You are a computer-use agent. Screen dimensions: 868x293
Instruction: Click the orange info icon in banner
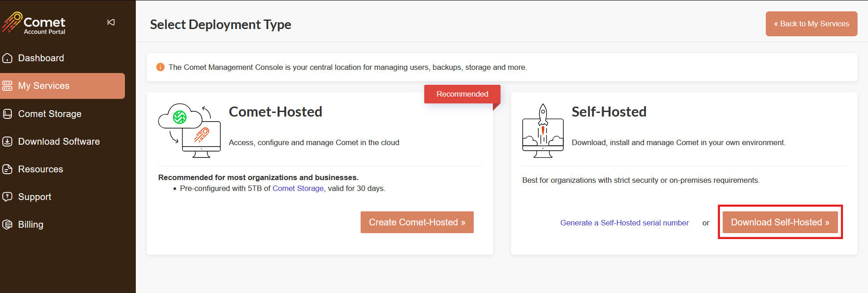160,67
